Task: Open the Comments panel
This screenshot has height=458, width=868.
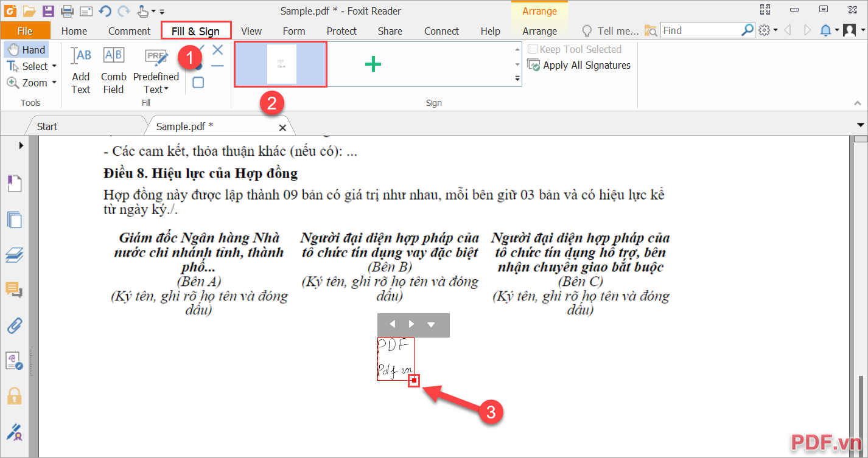Action: (x=14, y=290)
